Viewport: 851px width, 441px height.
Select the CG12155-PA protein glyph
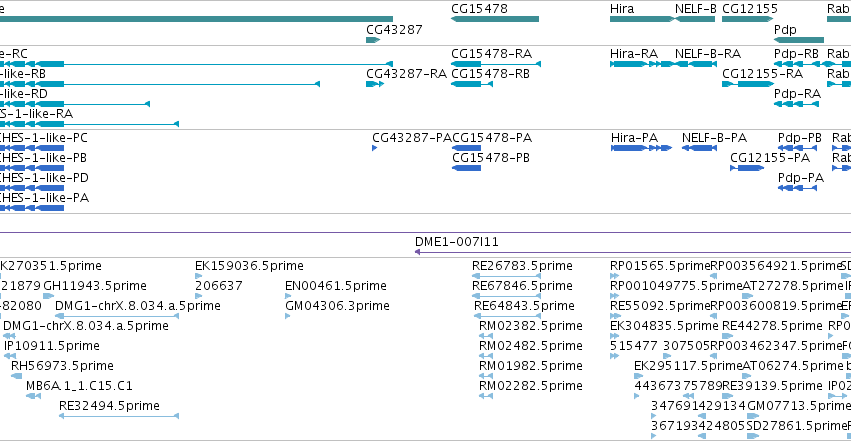click(747, 168)
